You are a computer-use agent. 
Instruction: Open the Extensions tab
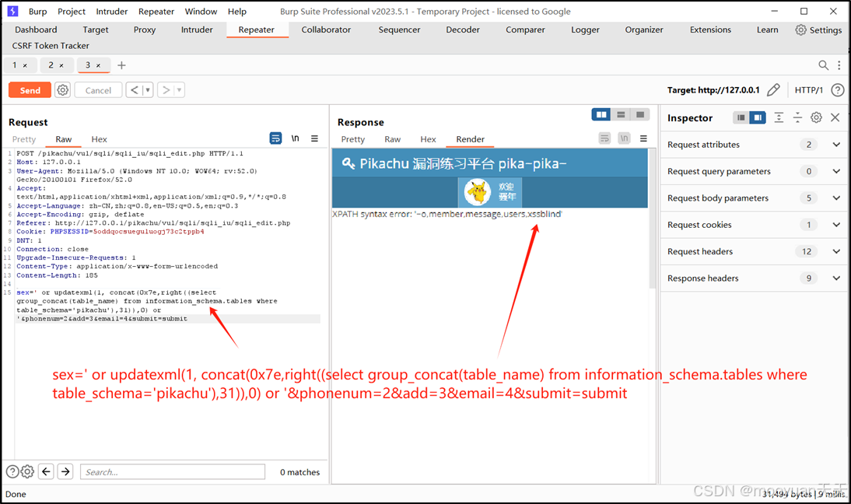click(710, 30)
